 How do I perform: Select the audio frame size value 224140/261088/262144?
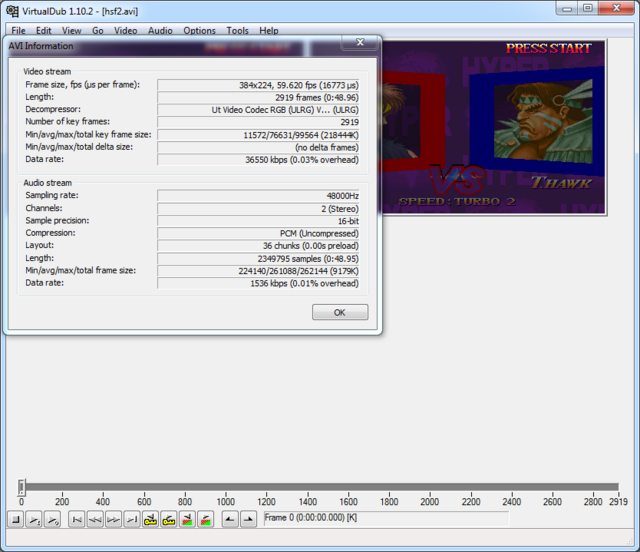pyautogui.click(x=258, y=271)
